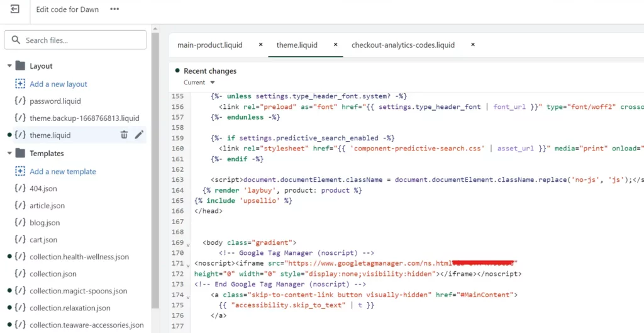The image size is (644, 333).
Task: Click Add a new template link
Action: point(63,171)
